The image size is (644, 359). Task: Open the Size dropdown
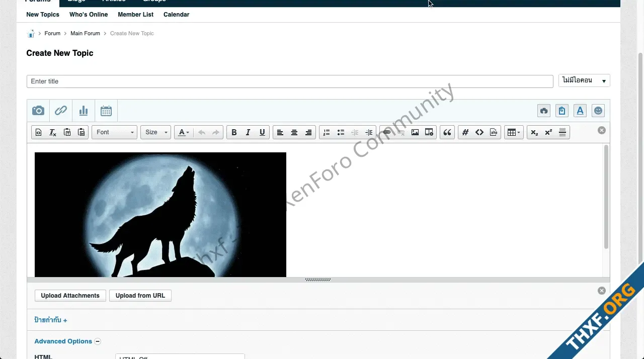coord(155,132)
